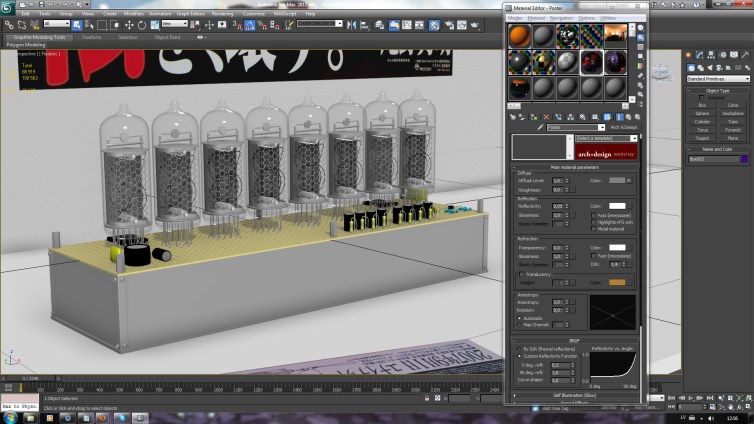Open the Rendering menu
This screenshot has width=754, height=424.
point(222,14)
